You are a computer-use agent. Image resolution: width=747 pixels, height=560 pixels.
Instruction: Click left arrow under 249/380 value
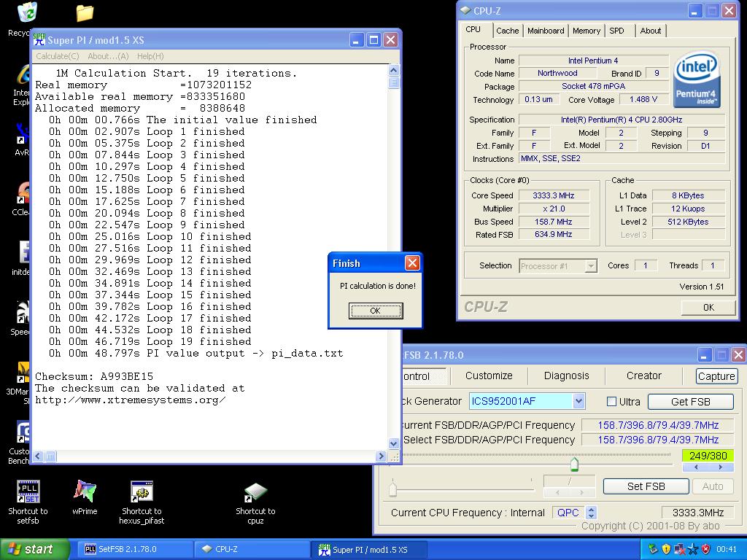pyautogui.click(x=696, y=467)
